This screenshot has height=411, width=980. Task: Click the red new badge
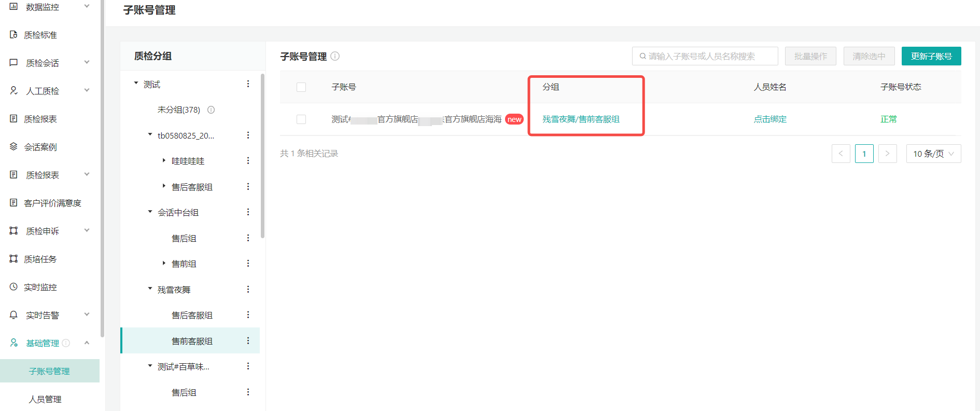(514, 119)
